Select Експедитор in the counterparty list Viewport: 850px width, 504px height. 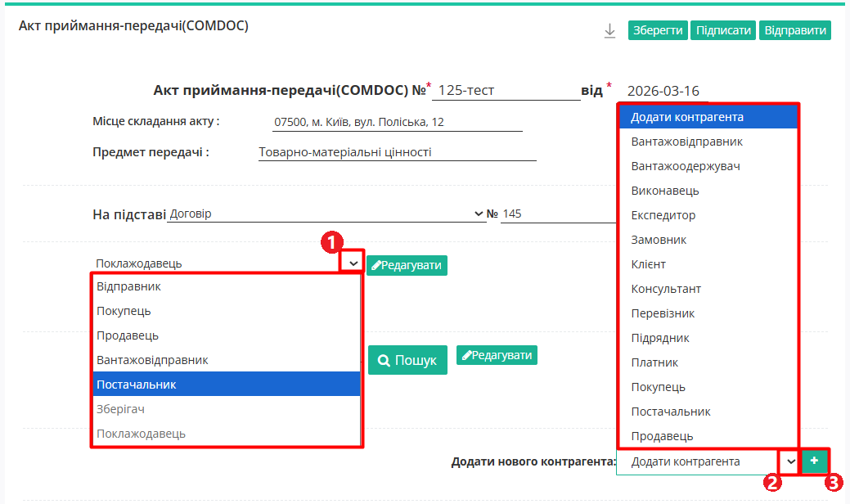(x=707, y=215)
